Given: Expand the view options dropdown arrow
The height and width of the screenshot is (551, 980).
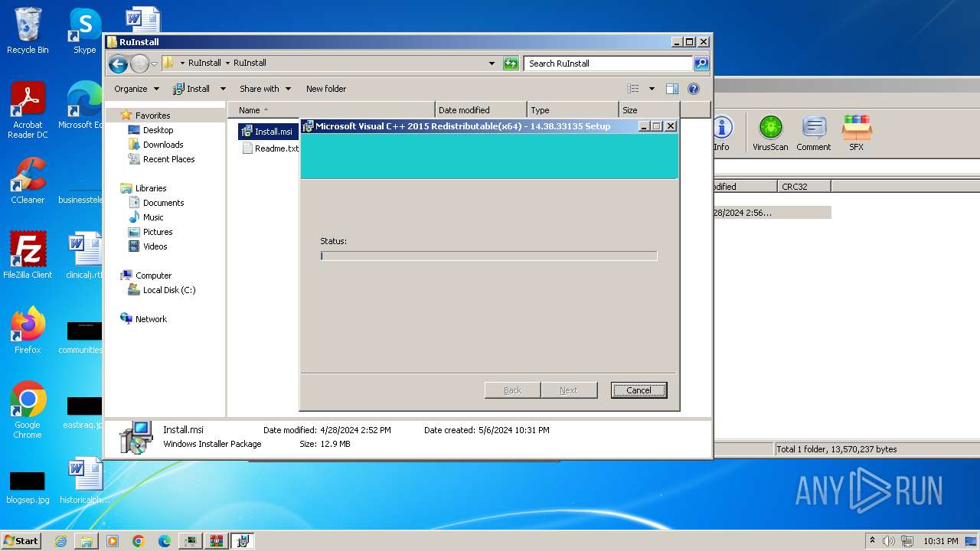Looking at the screenshot, I should pos(652,89).
